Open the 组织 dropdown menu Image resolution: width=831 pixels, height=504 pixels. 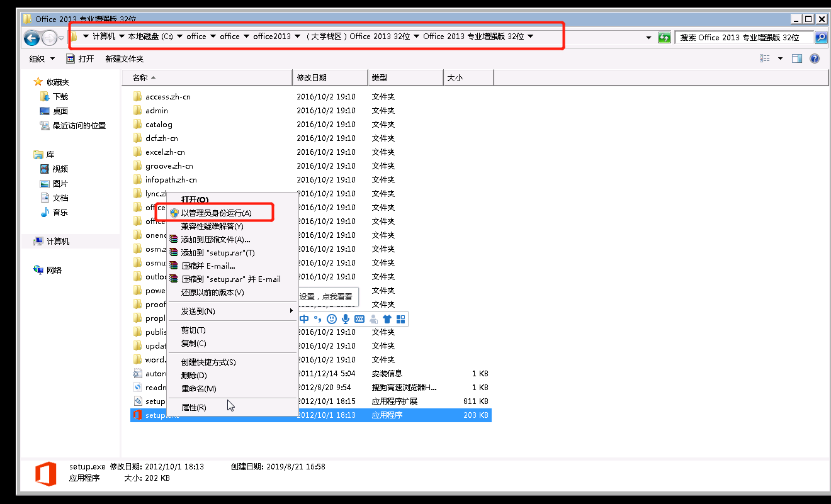[41, 58]
